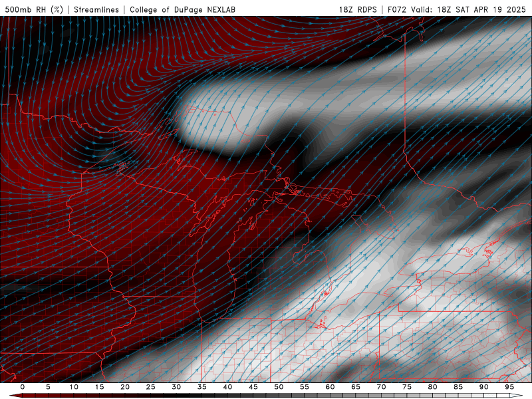532x399 pixels.
Task: Click the '500mb RH (%)' title text
Action: [34, 9]
